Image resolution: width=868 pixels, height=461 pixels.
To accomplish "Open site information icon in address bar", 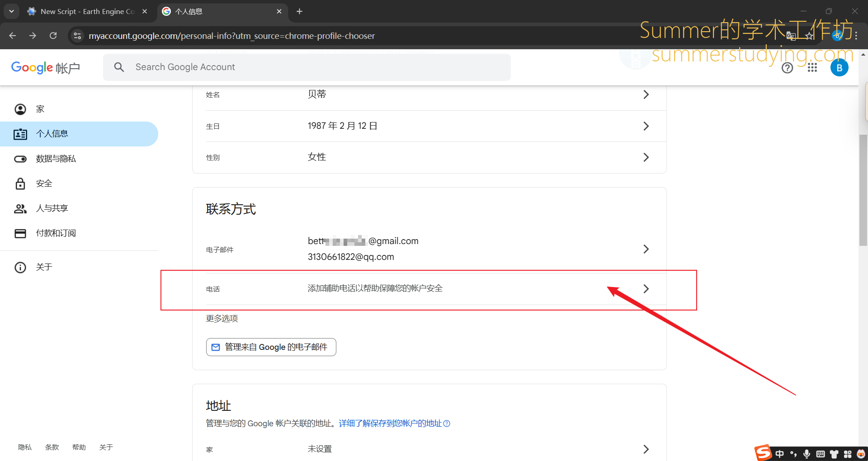I will [77, 36].
